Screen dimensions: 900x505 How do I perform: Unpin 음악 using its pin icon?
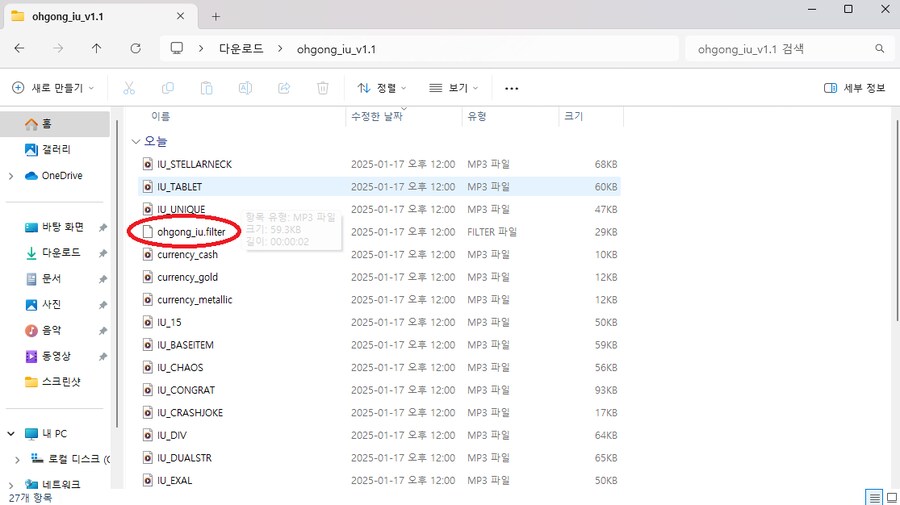[x=103, y=331]
